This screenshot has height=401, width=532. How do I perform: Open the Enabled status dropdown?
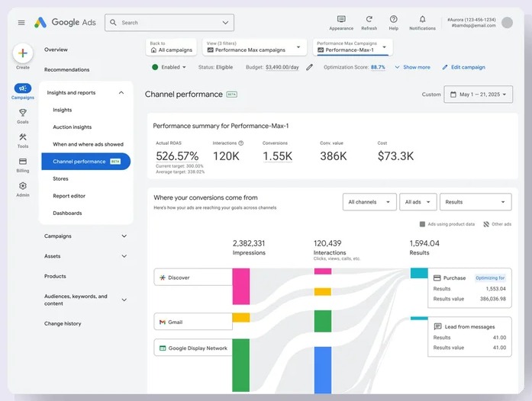click(169, 67)
